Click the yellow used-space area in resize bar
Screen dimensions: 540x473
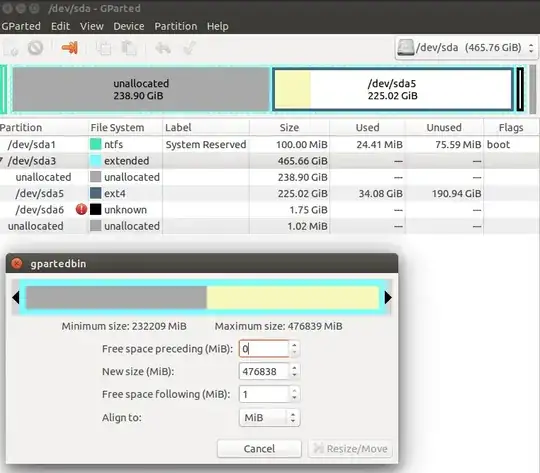[x=292, y=297]
